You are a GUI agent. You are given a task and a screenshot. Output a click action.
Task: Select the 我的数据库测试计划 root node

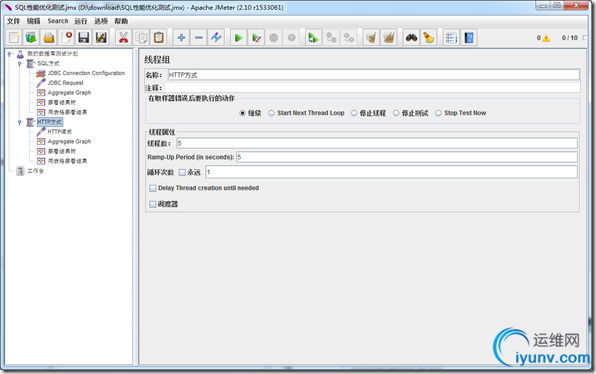point(52,54)
